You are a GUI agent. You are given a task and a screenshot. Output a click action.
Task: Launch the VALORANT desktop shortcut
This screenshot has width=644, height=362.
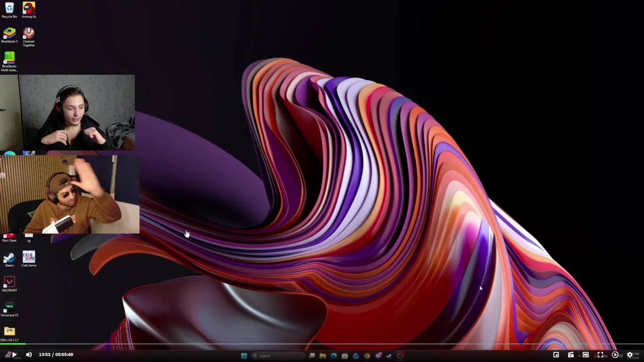(x=10, y=284)
